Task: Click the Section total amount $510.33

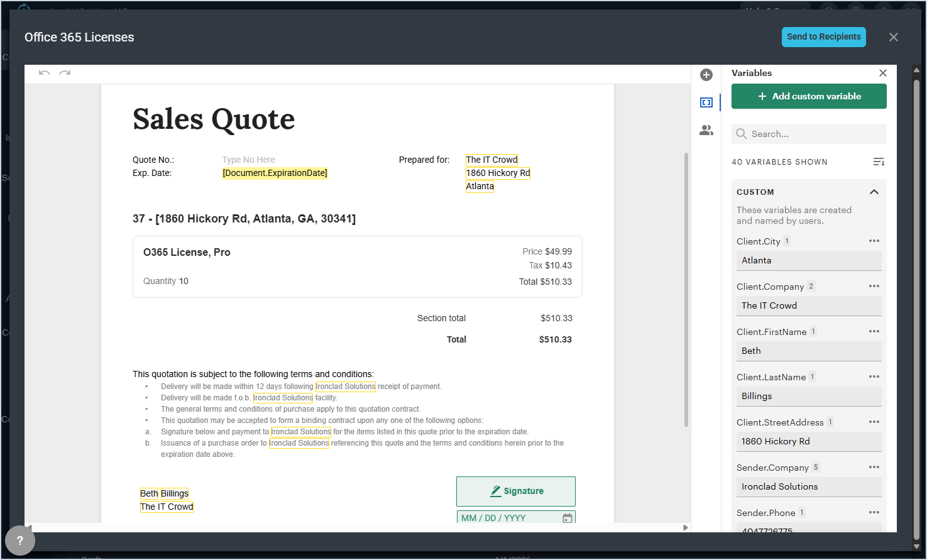Action: (x=556, y=318)
